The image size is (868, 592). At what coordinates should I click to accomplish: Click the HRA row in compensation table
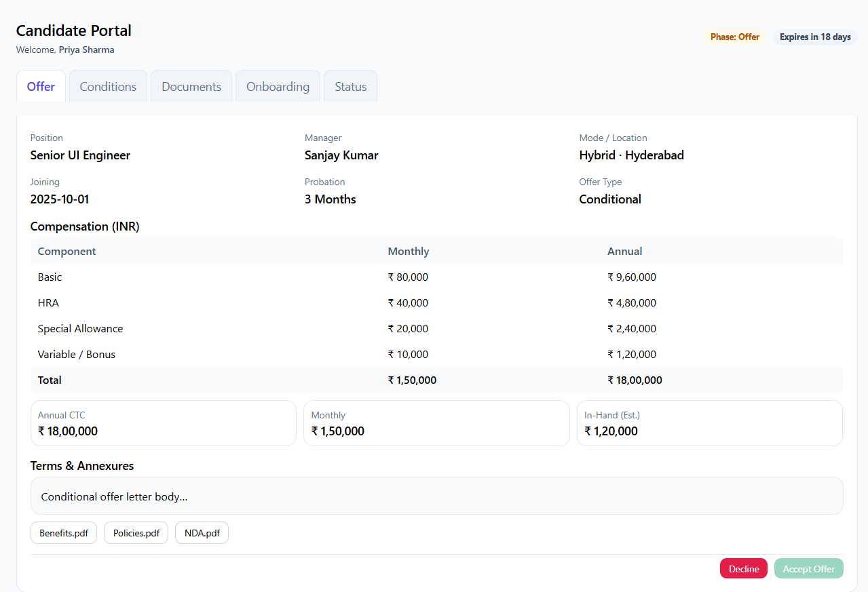click(x=48, y=303)
